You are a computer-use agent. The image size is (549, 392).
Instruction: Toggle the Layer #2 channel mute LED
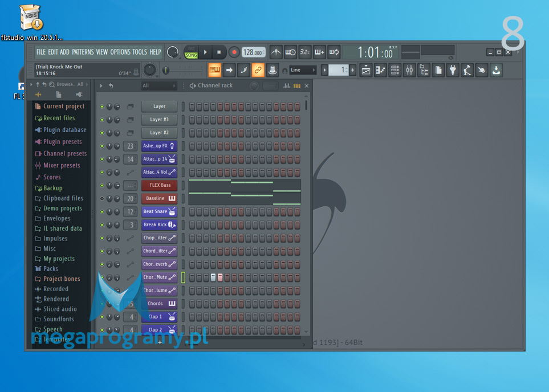click(102, 133)
